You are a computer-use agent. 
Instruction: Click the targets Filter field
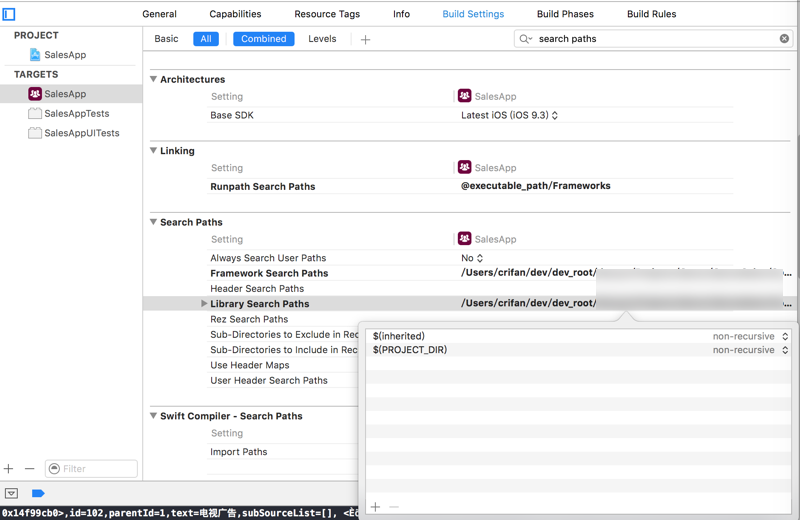pyautogui.click(x=91, y=468)
